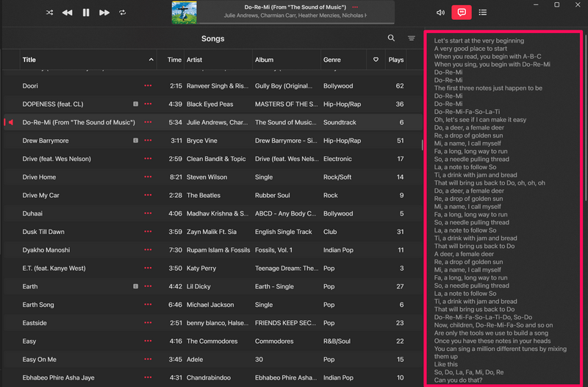Select the song Dusk Till Dawn

click(x=43, y=232)
